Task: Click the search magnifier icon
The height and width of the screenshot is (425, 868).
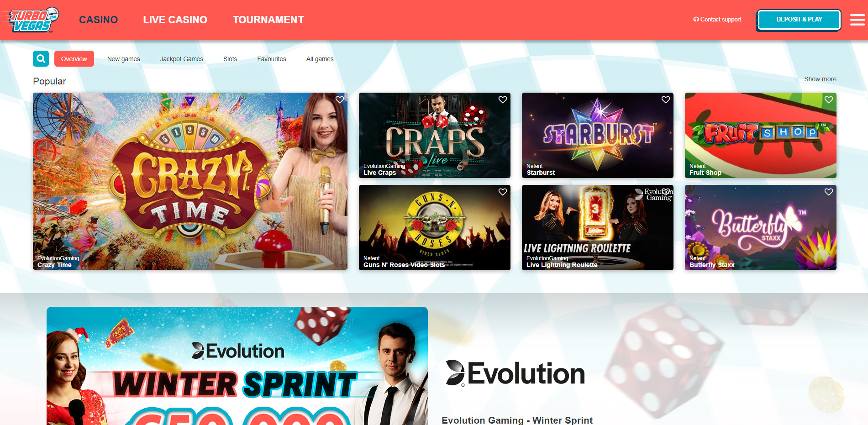Action: (x=41, y=58)
